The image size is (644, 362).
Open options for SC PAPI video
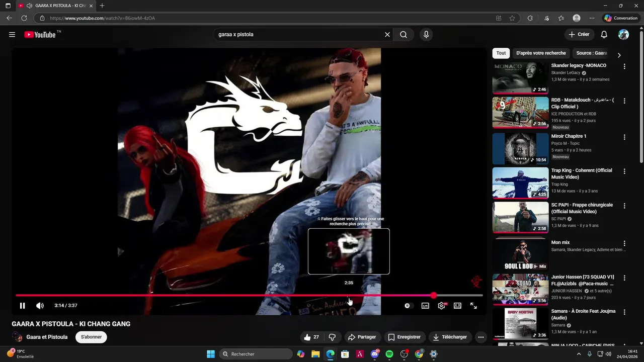tap(624, 206)
